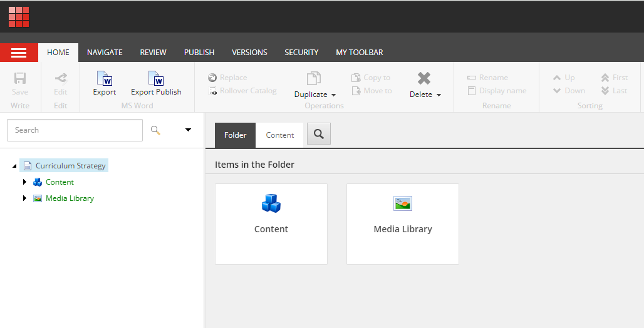Open the search options dropdown arrow
The width and height of the screenshot is (644, 328).
click(x=188, y=130)
